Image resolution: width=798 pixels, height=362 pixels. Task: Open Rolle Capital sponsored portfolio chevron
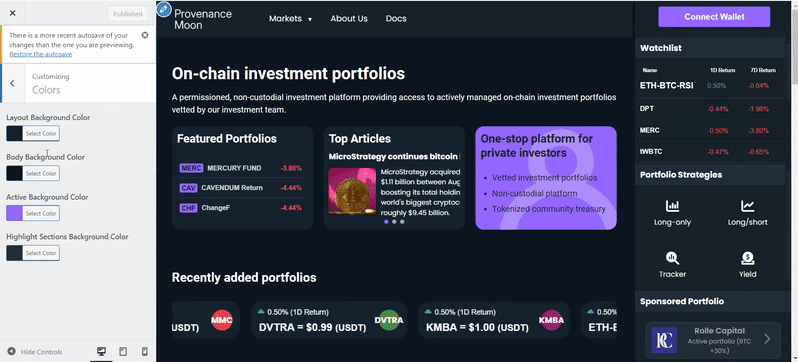click(x=767, y=339)
